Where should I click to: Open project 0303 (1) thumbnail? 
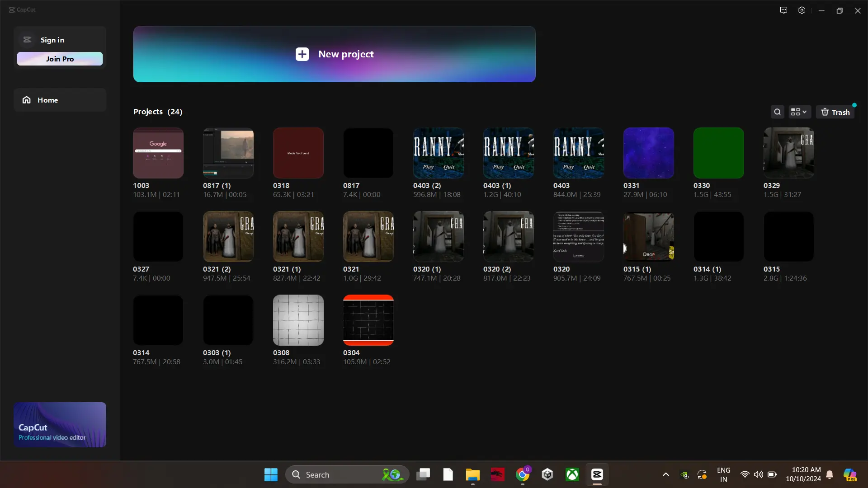pos(228,320)
